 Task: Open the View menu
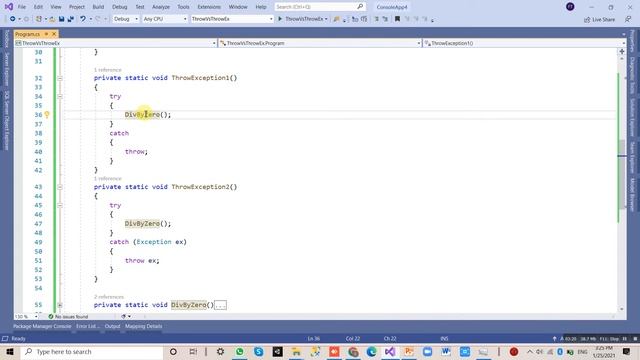click(56, 7)
